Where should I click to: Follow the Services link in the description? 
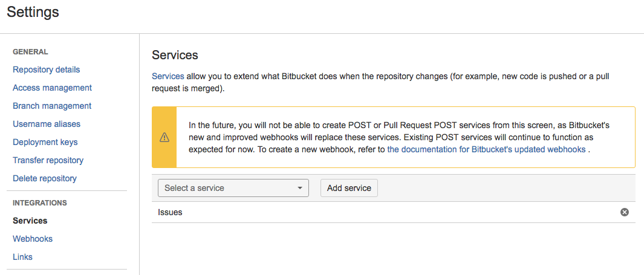(x=168, y=76)
